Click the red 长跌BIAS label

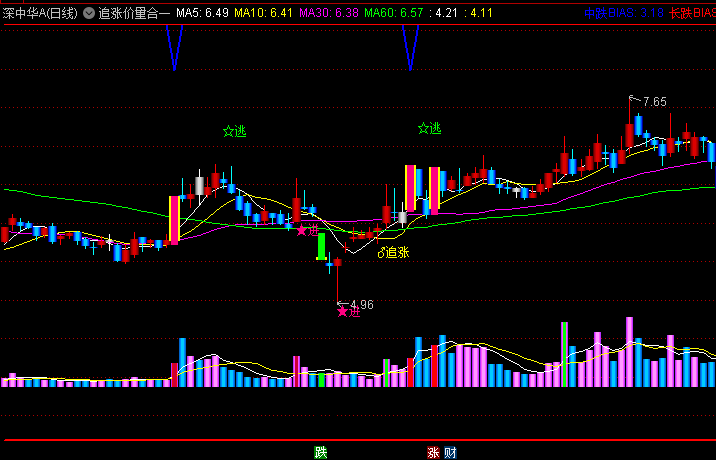click(x=692, y=13)
